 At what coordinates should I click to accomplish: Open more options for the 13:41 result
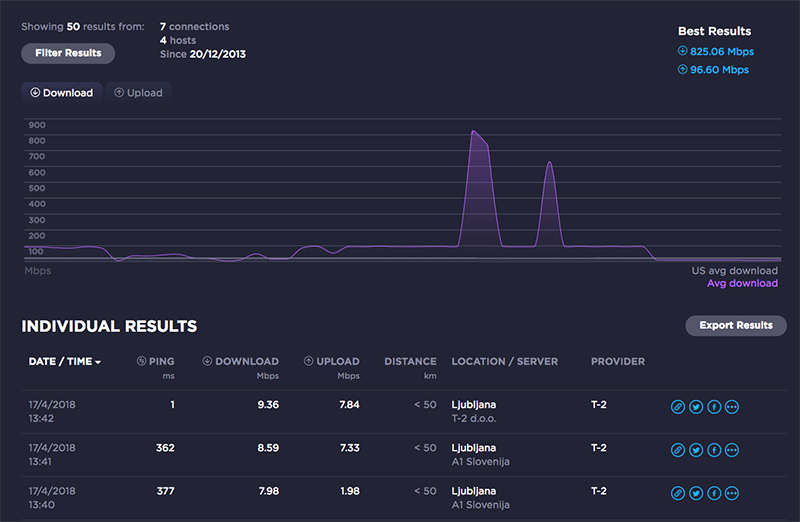(x=732, y=450)
